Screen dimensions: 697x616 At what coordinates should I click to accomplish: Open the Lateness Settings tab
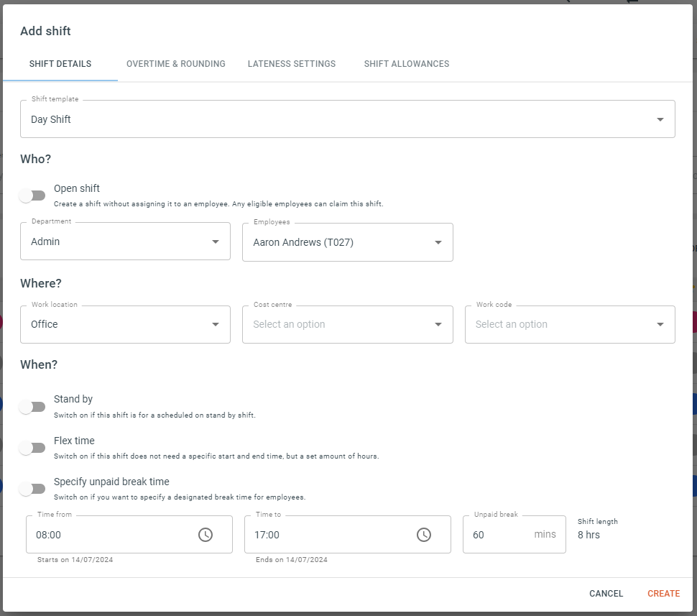(292, 63)
